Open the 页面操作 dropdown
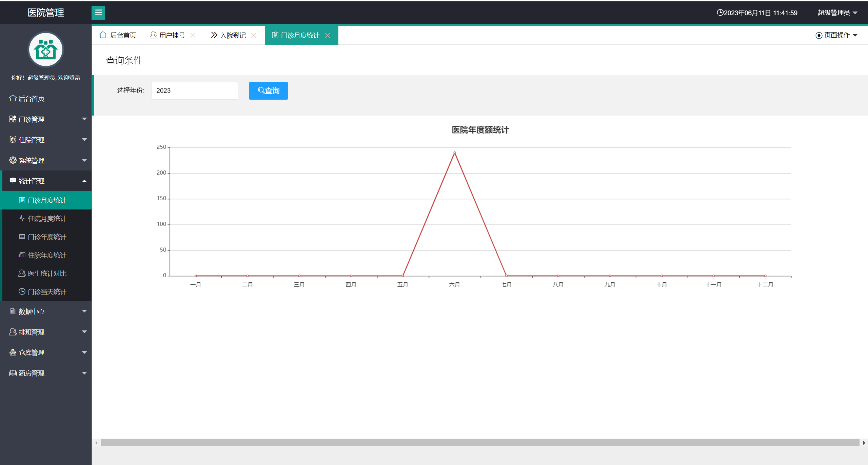 [836, 35]
